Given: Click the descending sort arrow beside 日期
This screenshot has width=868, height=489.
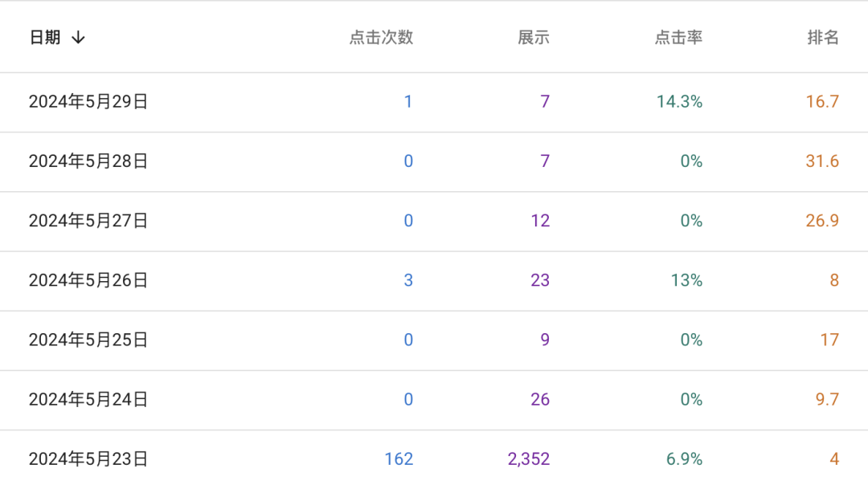Looking at the screenshot, I should pos(78,38).
